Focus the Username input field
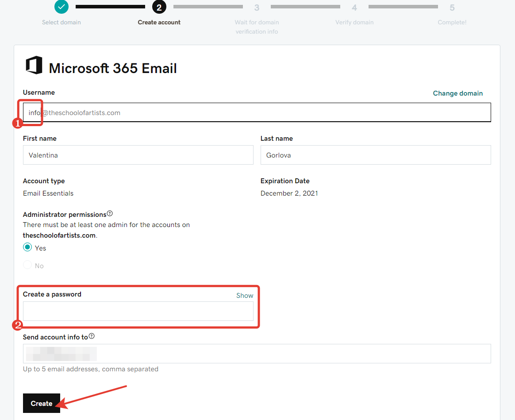This screenshot has width=515, height=420. 257,112
